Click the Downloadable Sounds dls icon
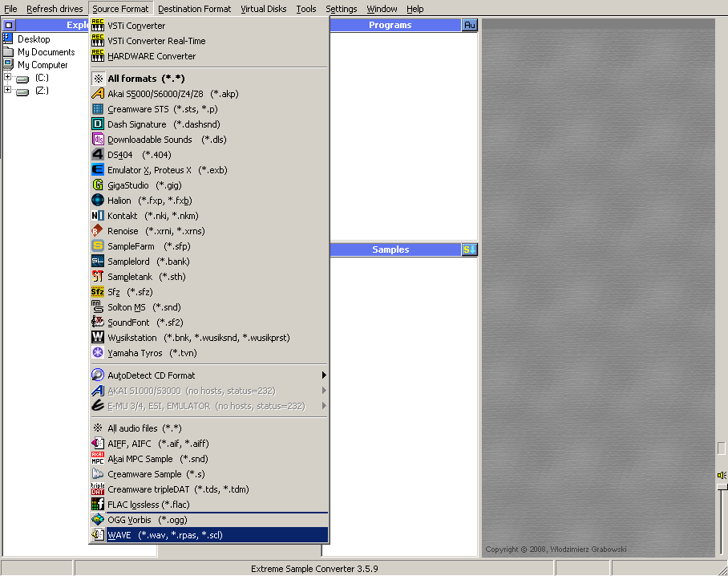This screenshot has height=576, width=728. [x=98, y=140]
